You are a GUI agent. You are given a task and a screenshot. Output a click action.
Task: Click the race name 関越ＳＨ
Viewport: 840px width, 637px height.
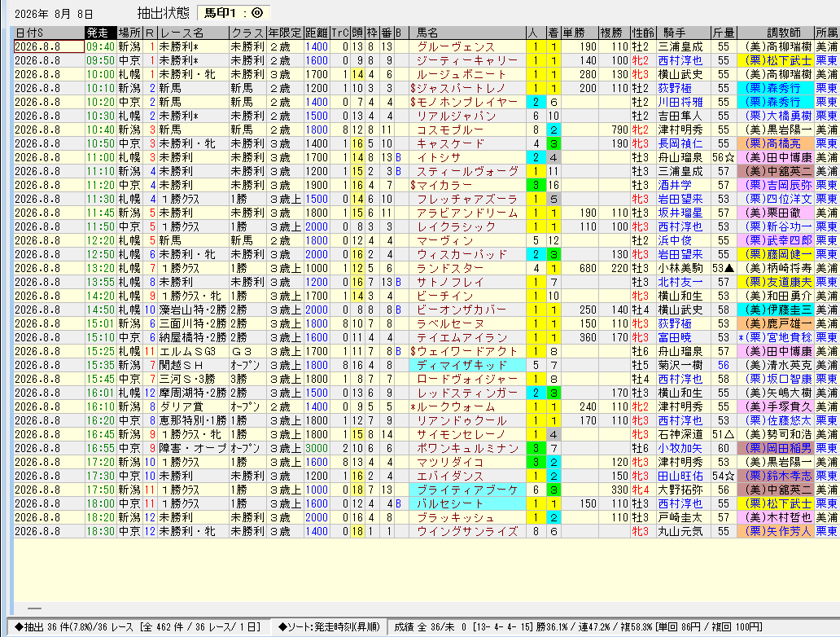pos(181,365)
